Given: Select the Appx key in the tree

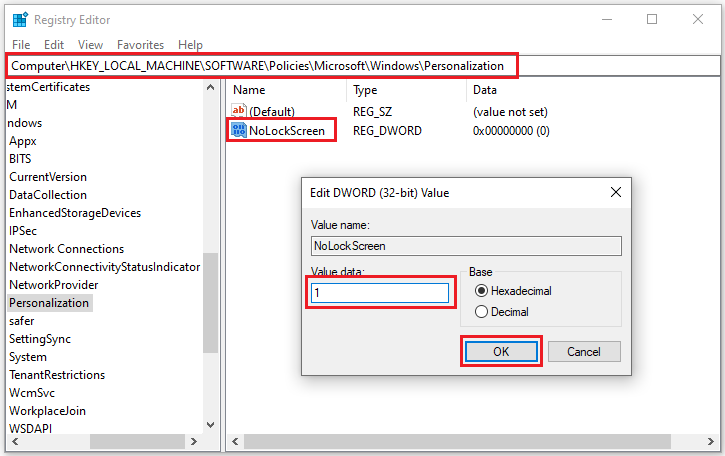Looking at the screenshot, I should coord(23,141).
